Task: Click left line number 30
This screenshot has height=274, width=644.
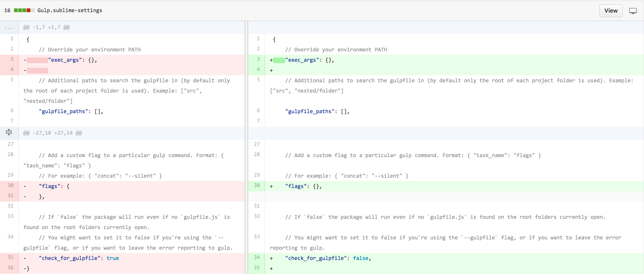Action: [10, 185]
